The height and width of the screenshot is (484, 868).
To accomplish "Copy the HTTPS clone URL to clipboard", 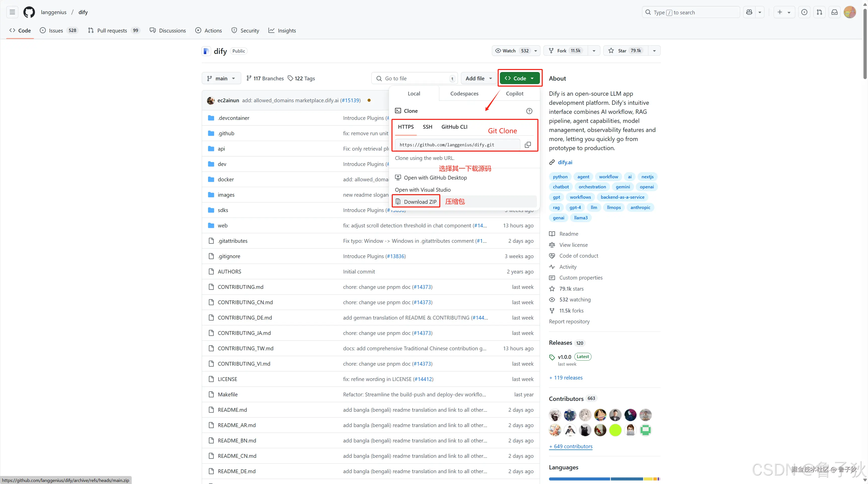I will click(528, 145).
